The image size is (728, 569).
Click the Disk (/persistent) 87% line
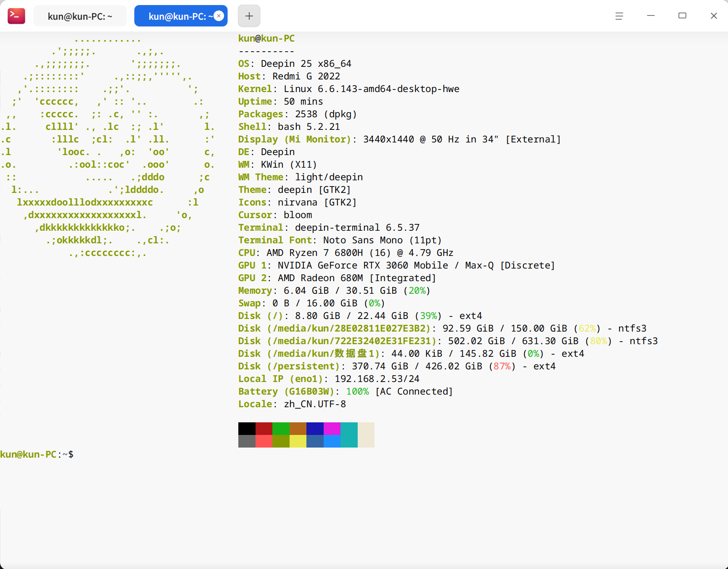[x=397, y=366]
